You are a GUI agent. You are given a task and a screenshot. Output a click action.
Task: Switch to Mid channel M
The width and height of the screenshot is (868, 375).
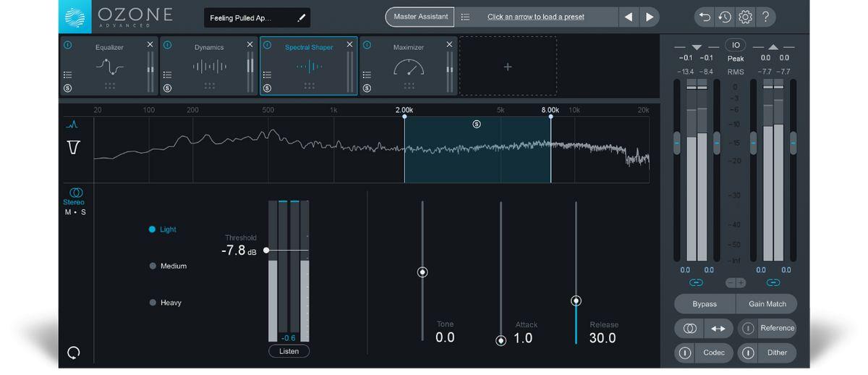coord(68,212)
